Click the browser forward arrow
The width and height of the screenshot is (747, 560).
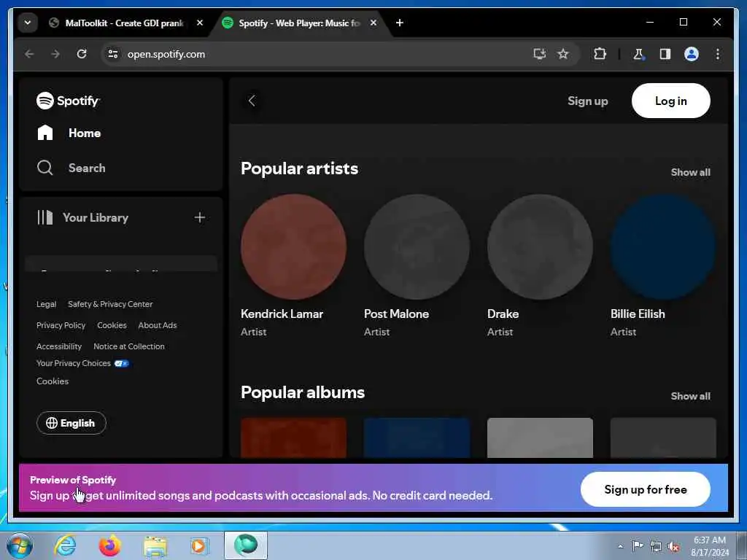55,54
